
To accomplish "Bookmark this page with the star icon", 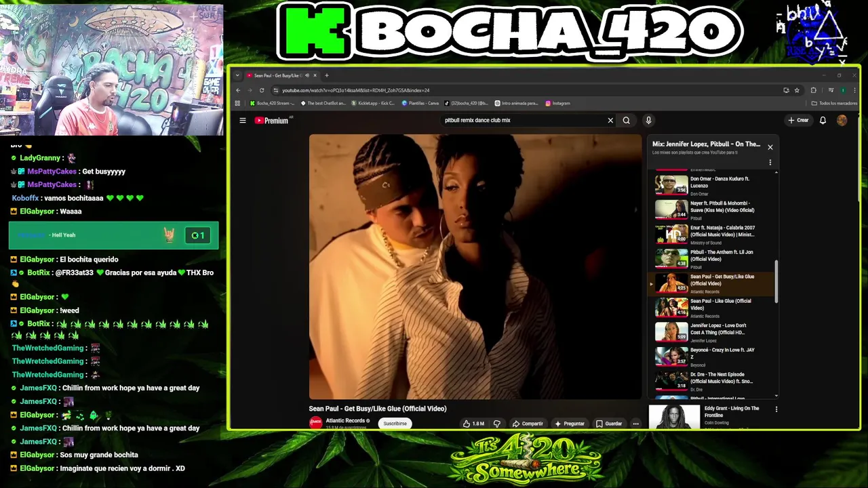I will point(797,90).
